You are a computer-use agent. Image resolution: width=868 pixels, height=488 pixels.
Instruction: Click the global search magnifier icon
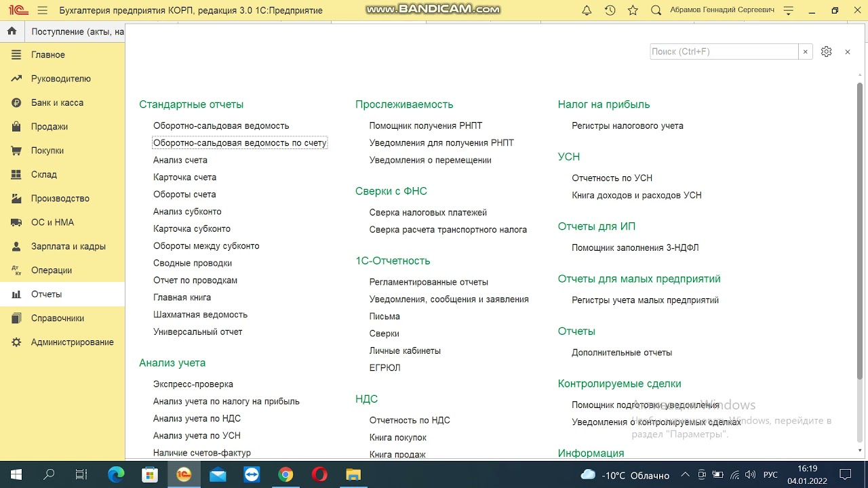[x=656, y=11]
